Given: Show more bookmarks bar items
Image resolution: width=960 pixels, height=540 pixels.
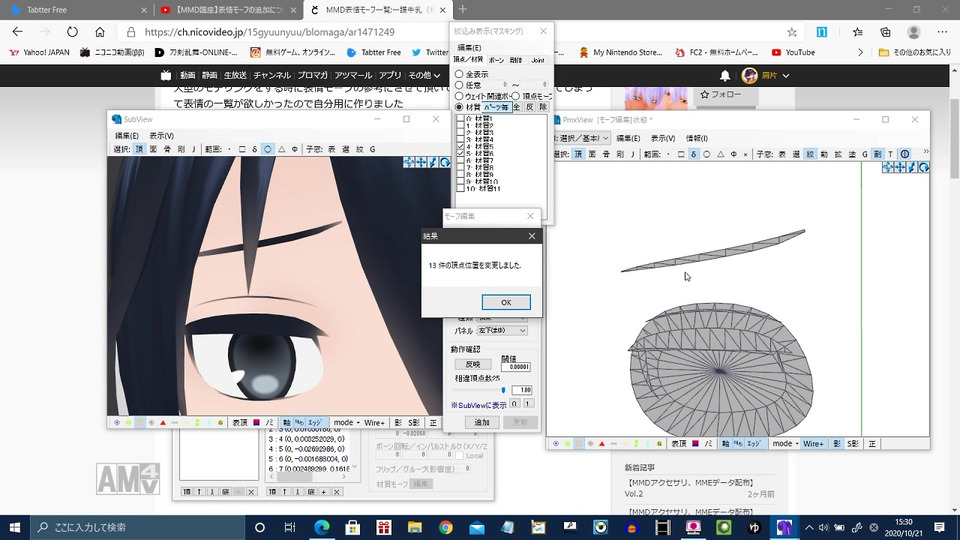Looking at the screenshot, I should point(860,53).
